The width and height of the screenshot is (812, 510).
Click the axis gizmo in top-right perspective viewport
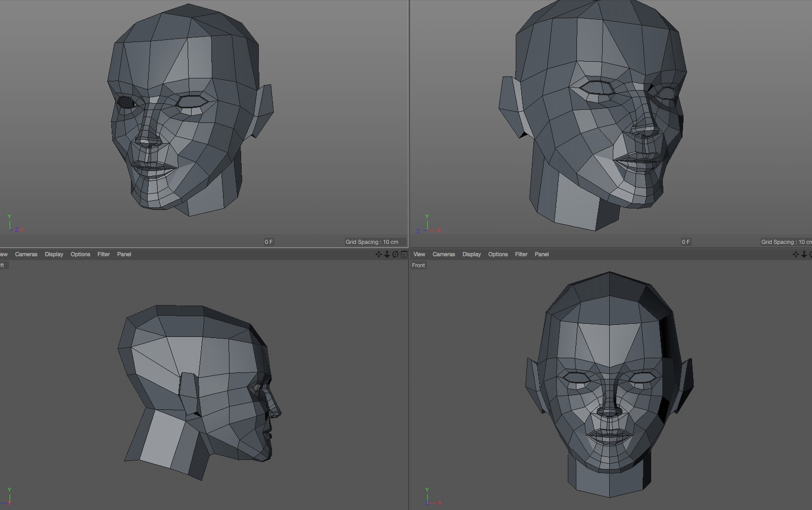[429, 224]
